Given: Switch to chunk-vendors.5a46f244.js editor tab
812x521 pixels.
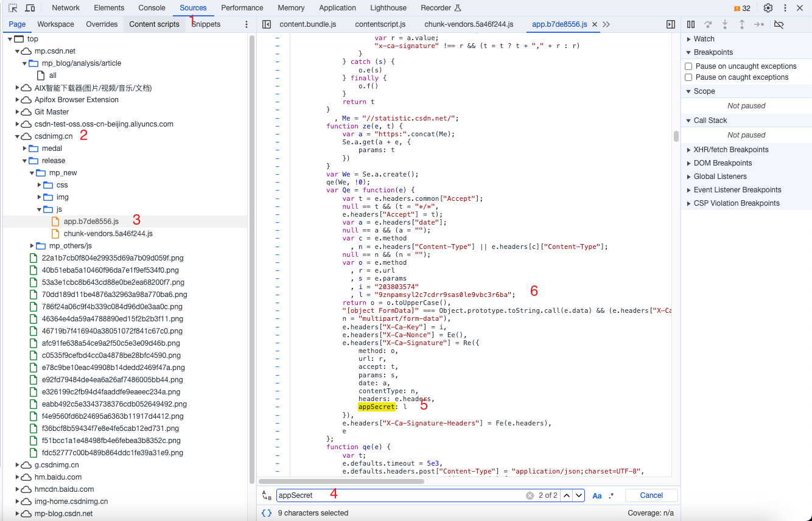Looking at the screenshot, I should tap(469, 24).
